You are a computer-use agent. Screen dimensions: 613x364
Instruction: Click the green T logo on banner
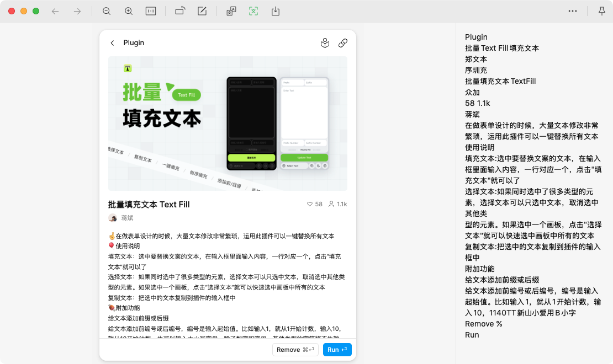[128, 68]
